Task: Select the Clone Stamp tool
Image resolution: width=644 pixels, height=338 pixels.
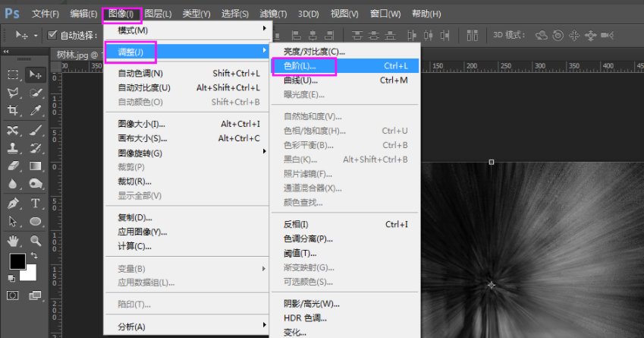Action: click(13, 148)
